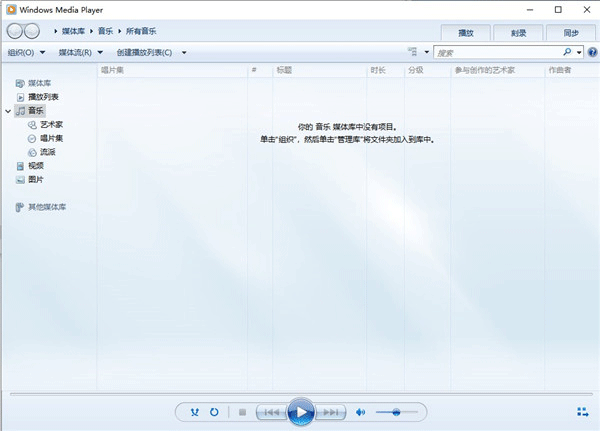This screenshot has width=600, height=431.
Task: Click the large play button
Action: [301, 412]
